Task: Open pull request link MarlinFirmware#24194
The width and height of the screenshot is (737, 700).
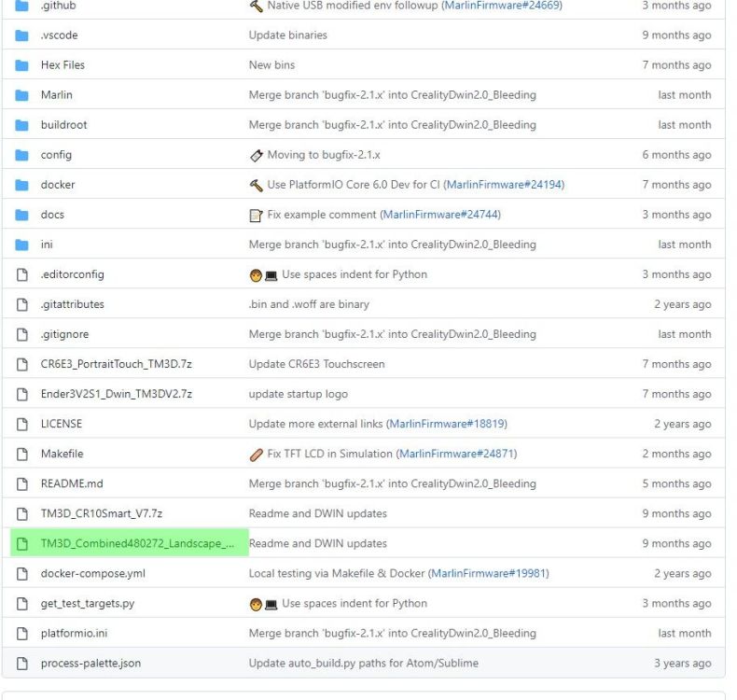Action: pos(504,185)
